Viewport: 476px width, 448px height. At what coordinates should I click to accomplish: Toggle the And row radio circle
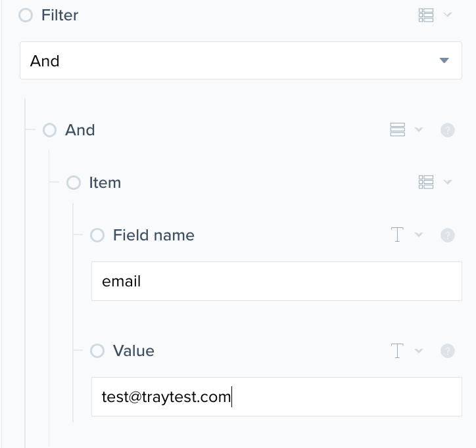pos(49,130)
